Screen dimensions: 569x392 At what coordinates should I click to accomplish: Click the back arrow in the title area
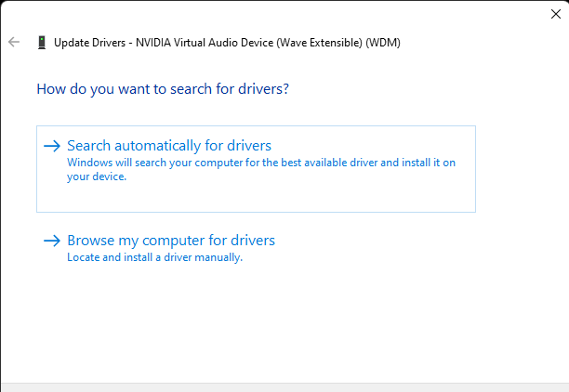coord(13,42)
